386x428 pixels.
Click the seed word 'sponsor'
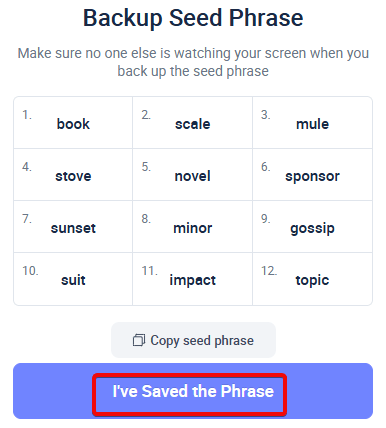(x=312, y=177)
